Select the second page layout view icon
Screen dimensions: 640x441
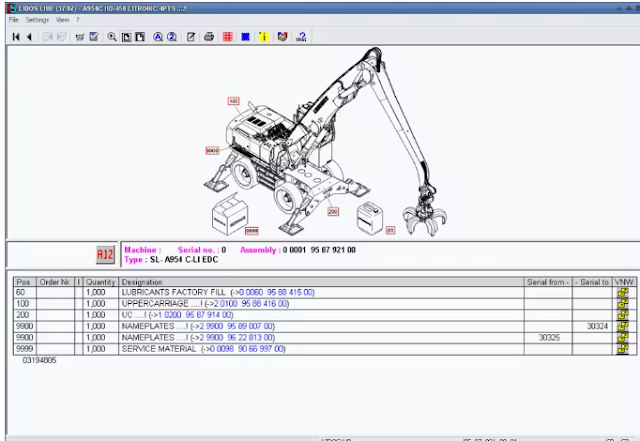pos(140,37)
